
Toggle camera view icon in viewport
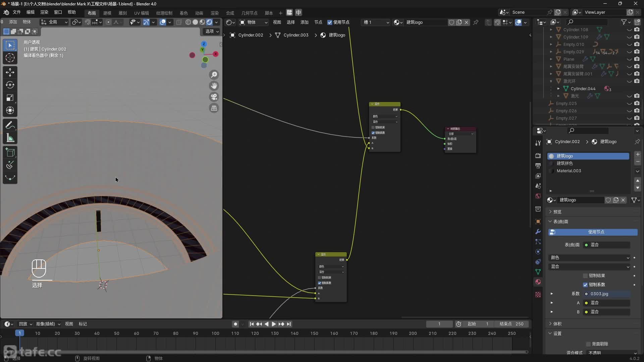(214, 97)
